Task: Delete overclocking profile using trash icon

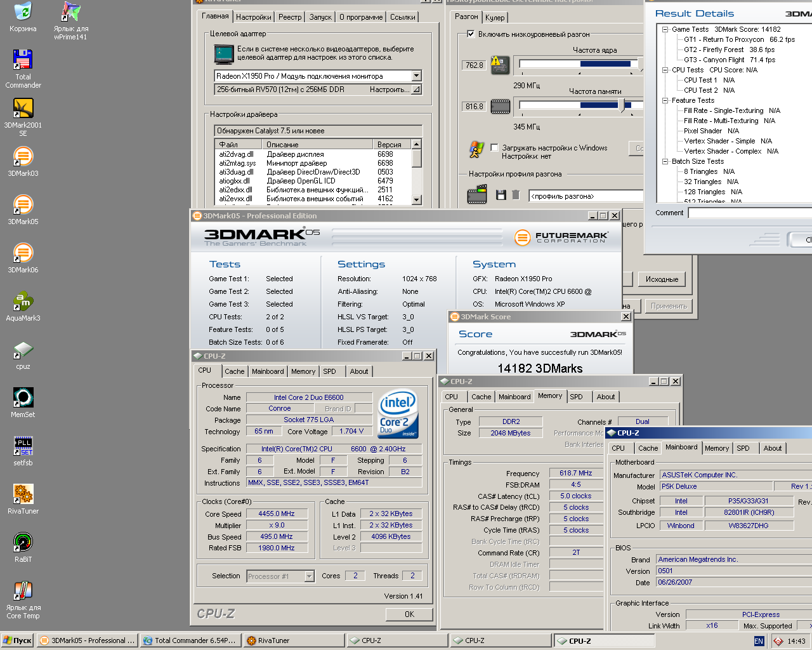Action: 516,195
